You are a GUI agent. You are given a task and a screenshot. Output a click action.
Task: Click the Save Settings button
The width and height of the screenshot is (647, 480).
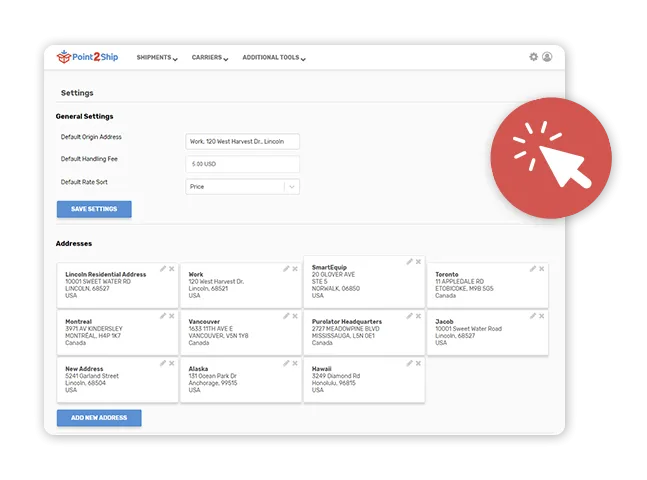point(94,209)
